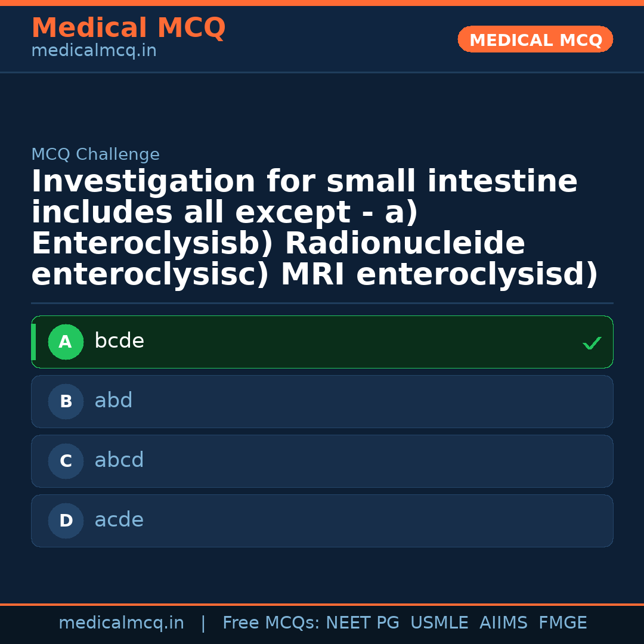The width and height of the screenshot is (644, 644).
Task: Click the orange Medical MCQ logo
Action: coord(129,28)
